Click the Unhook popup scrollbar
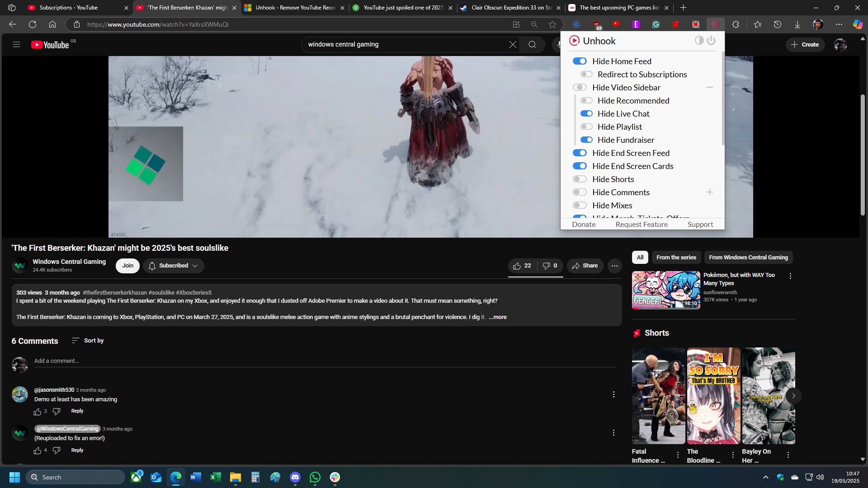 click(x=723, y=97)
